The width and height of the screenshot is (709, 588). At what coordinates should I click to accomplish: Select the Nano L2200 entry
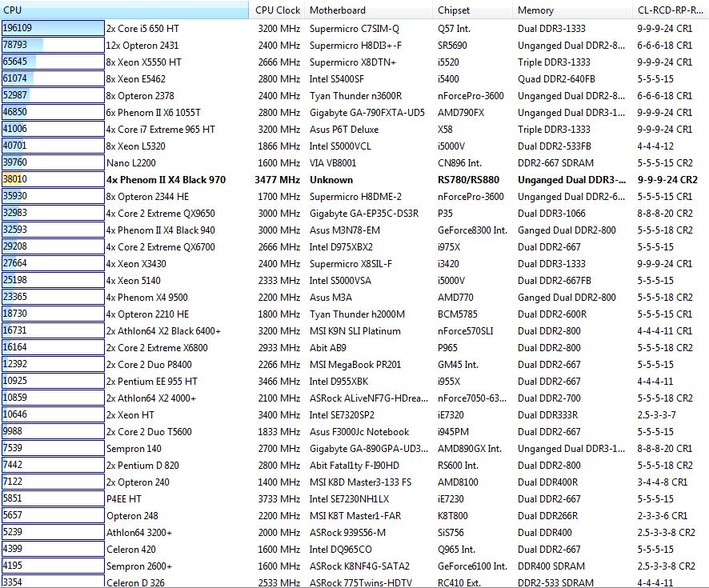coord(131,162)
